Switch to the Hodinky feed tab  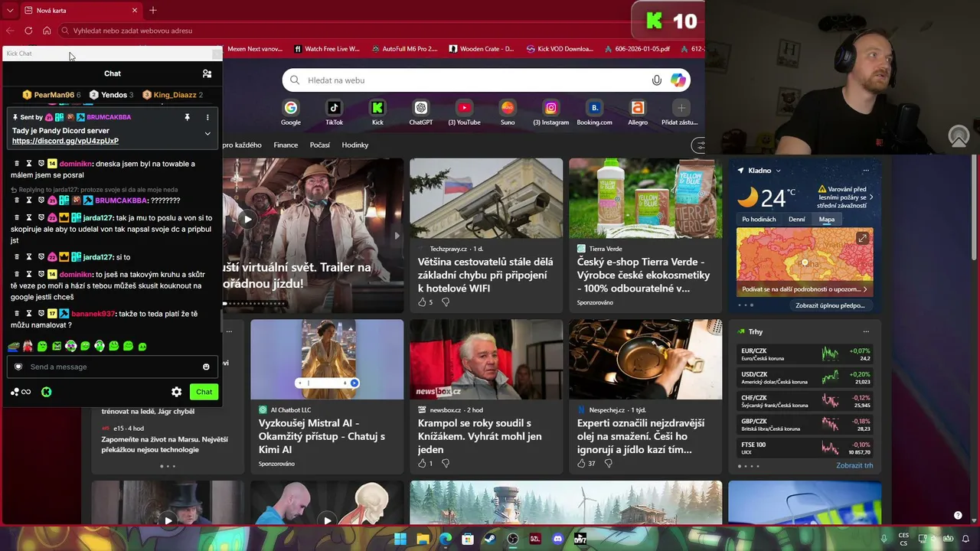[355, 145]
